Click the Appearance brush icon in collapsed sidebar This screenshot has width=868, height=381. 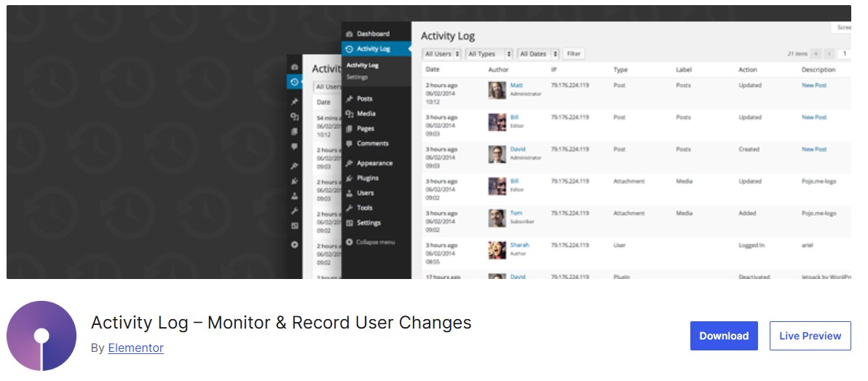point(294,166)
